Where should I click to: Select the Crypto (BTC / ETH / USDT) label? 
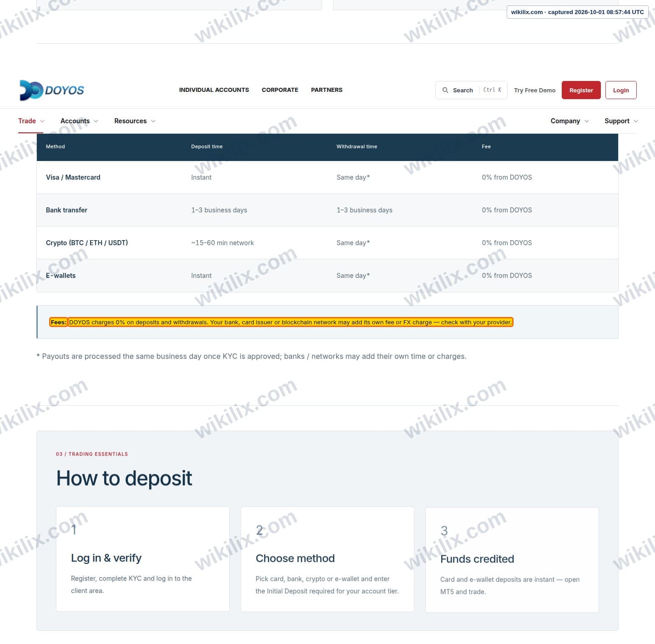click(x=87, y=243)
